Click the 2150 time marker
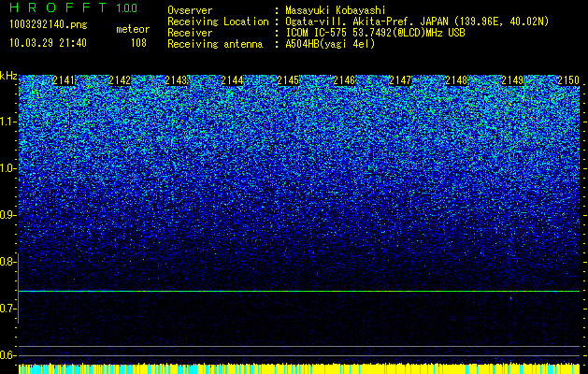This screenshot has width=588, height=374. (568, 80)
